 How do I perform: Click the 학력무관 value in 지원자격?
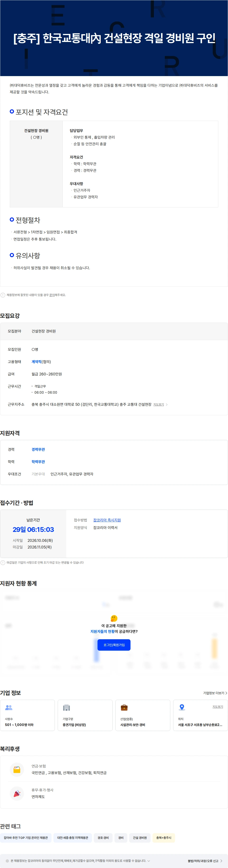38,462
